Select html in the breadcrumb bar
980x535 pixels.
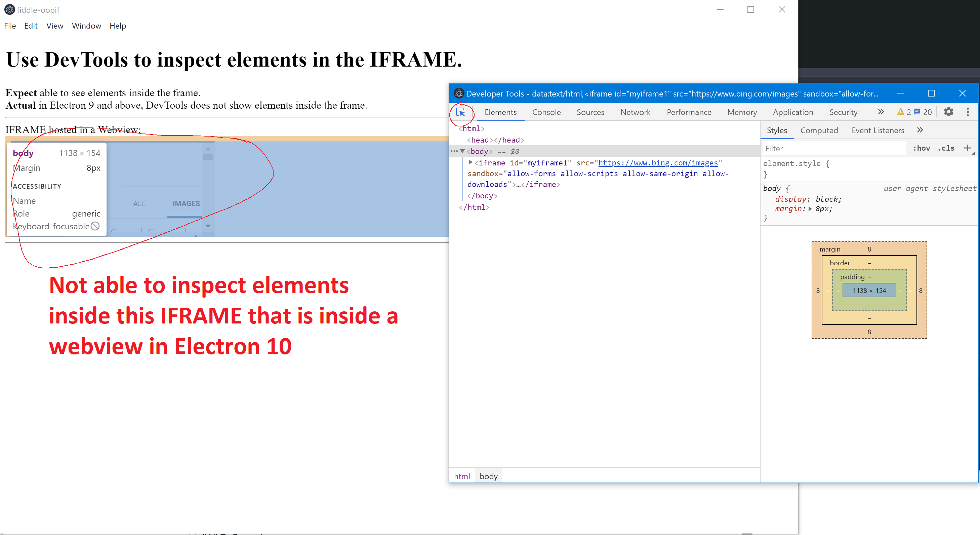(462, 476)
